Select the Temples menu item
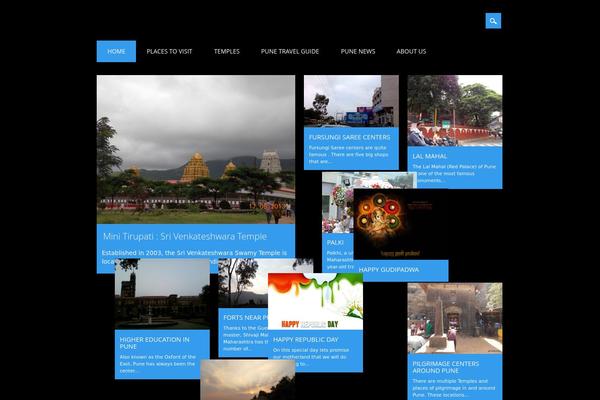The image size is (600, 400). pyautogui.click(x=227, y=51)
